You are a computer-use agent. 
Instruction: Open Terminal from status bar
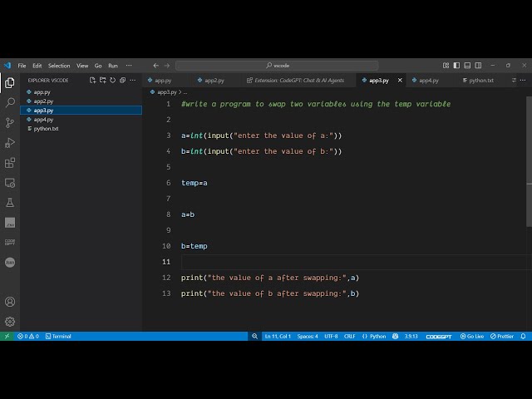coord(58,336)
